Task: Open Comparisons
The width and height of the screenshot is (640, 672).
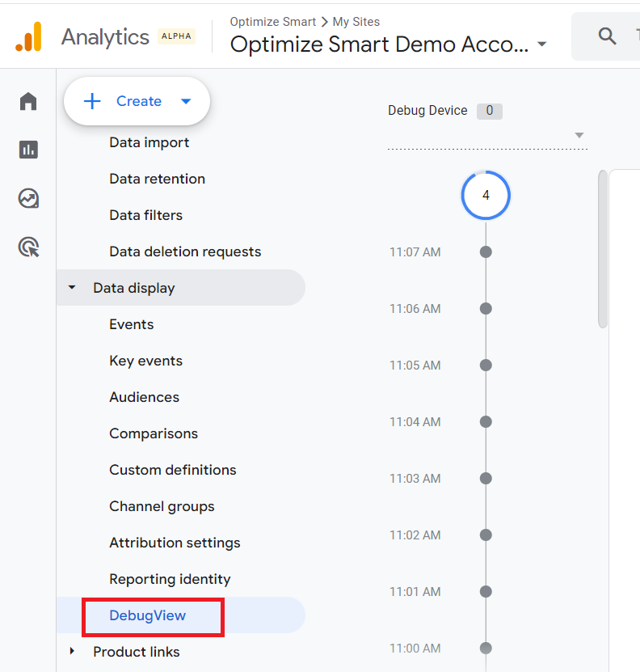Action: (154, 433)
